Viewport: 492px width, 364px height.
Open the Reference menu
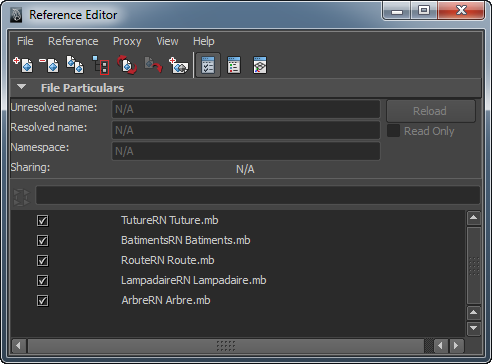pyautogui.click(x=73, y=41)
